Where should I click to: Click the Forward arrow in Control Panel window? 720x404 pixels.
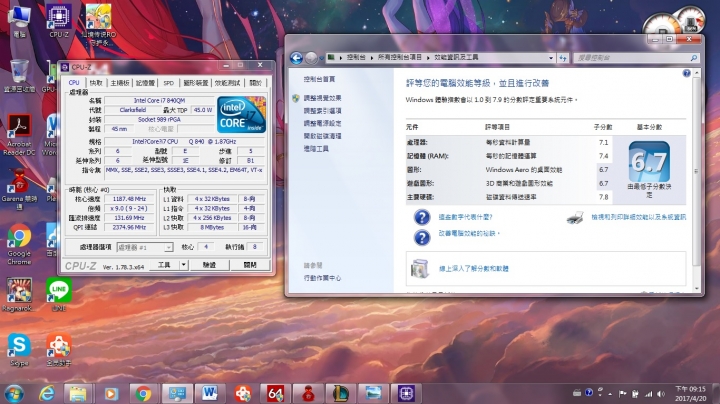311,58
